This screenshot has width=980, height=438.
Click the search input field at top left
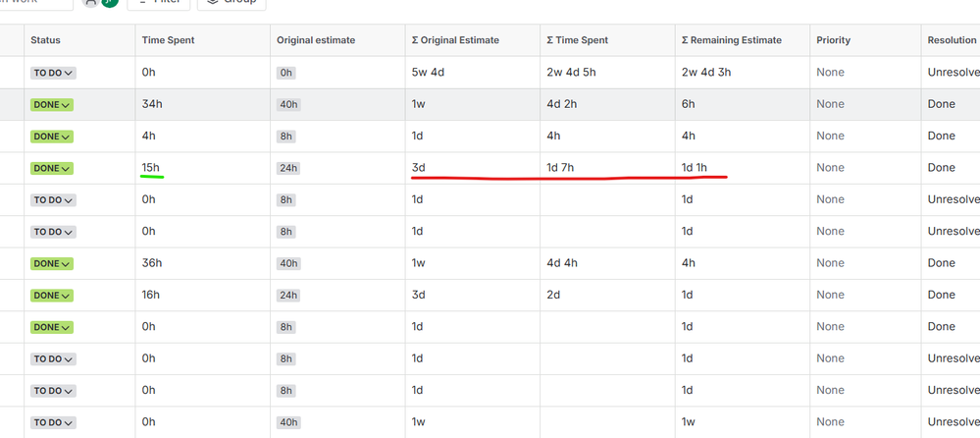(x=37, y=3)
